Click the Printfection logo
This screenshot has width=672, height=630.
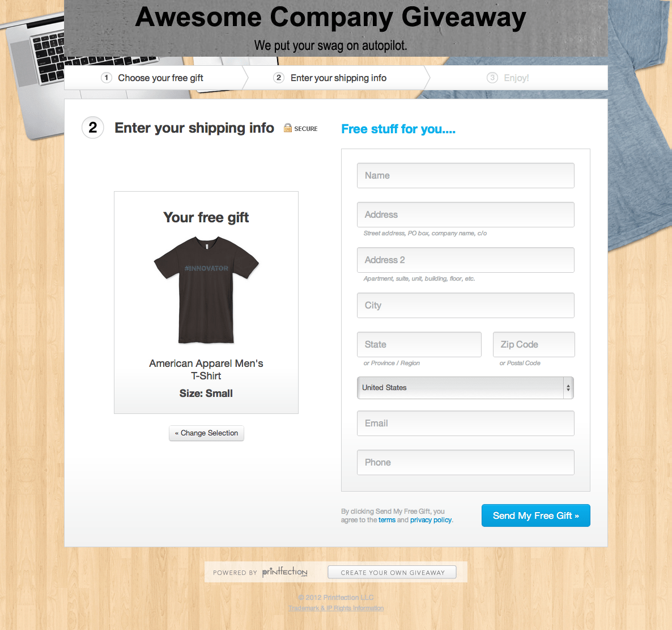[284, 572]
